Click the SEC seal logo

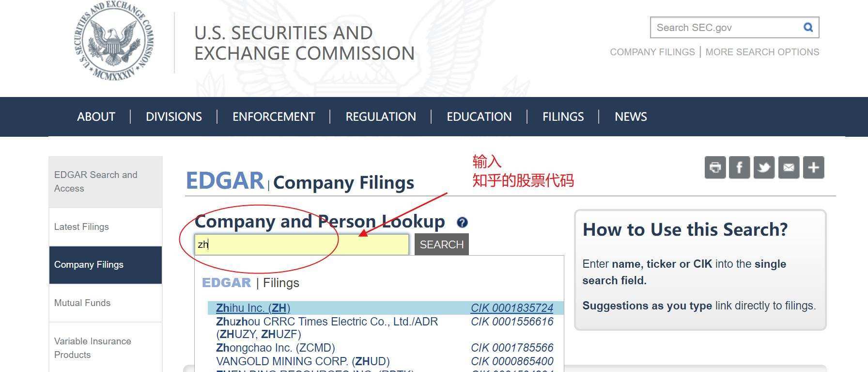tap(114, 41)
